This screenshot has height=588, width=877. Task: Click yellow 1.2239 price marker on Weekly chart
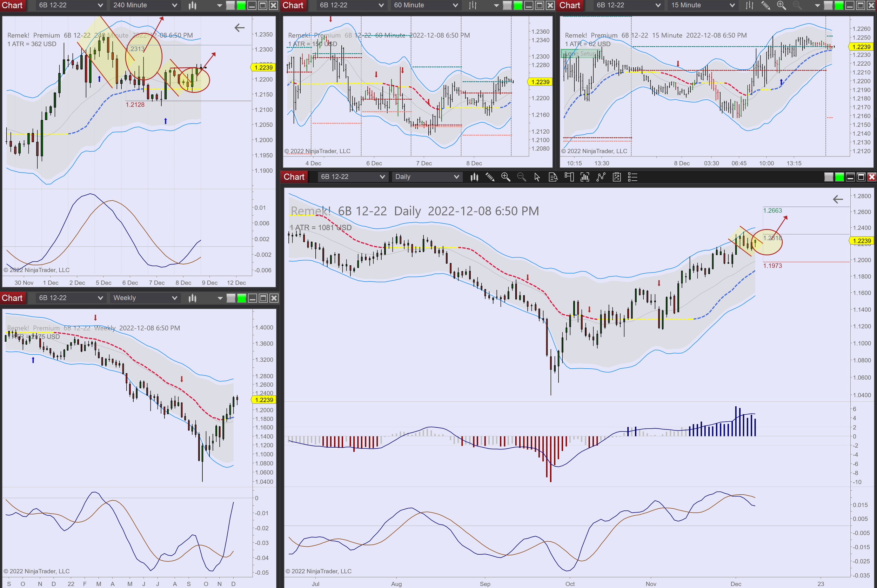point(263,400)
